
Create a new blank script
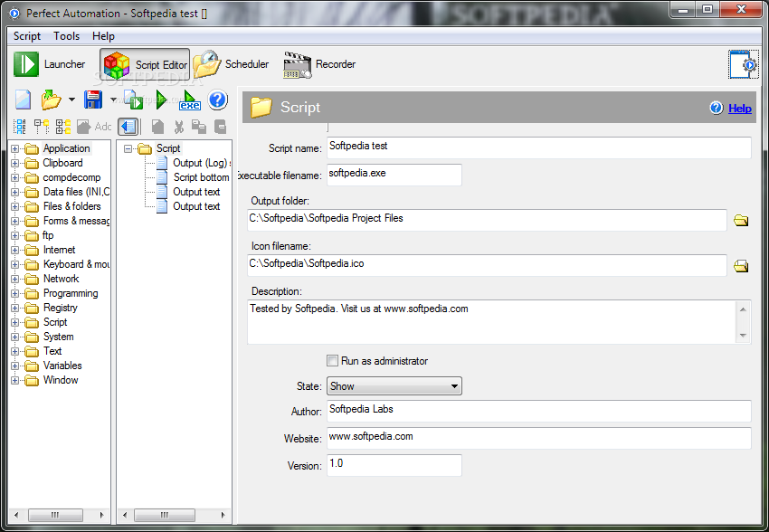coord(23,100)
